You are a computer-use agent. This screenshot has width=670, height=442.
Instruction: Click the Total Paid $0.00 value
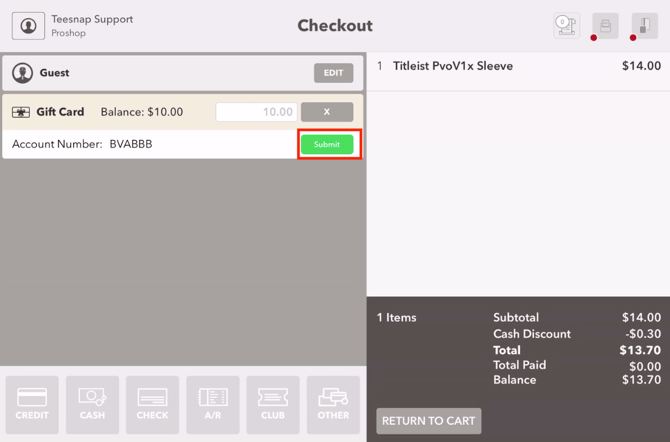(645, 366)
